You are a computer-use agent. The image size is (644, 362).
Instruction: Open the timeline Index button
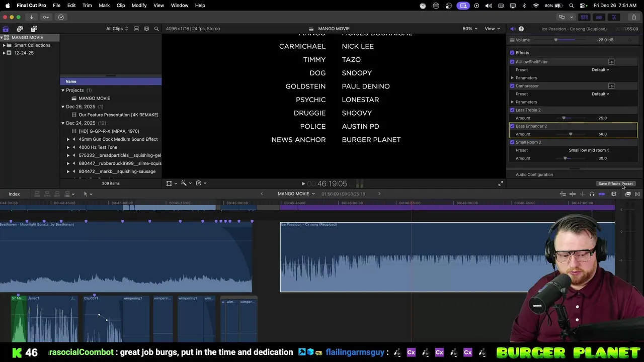[14, 194]
